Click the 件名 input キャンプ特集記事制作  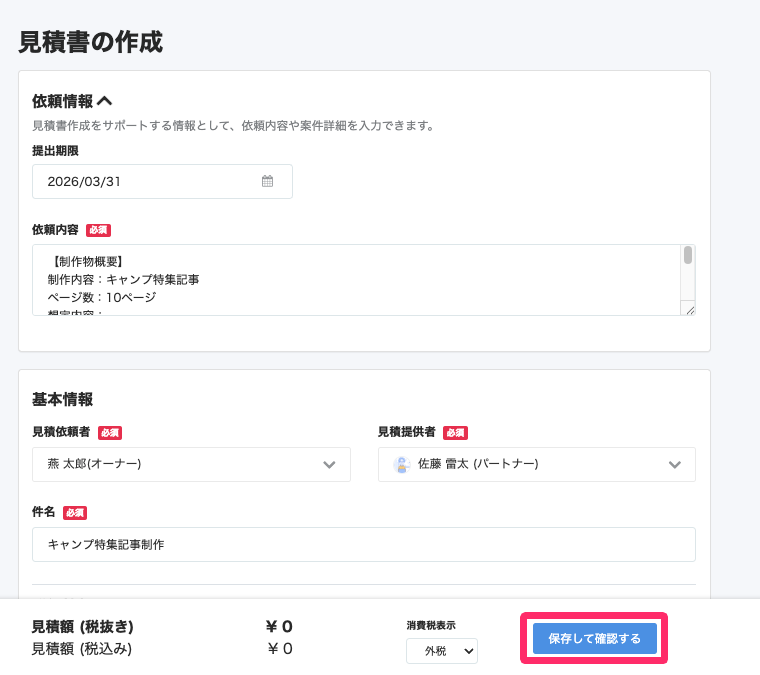[x=364, y=545]
